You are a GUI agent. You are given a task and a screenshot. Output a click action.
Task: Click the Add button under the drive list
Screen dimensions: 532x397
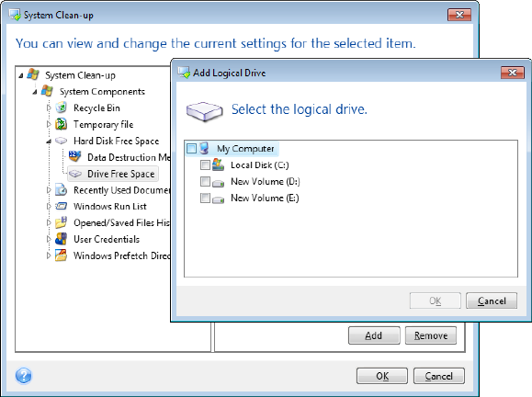(x=374, y=335)
